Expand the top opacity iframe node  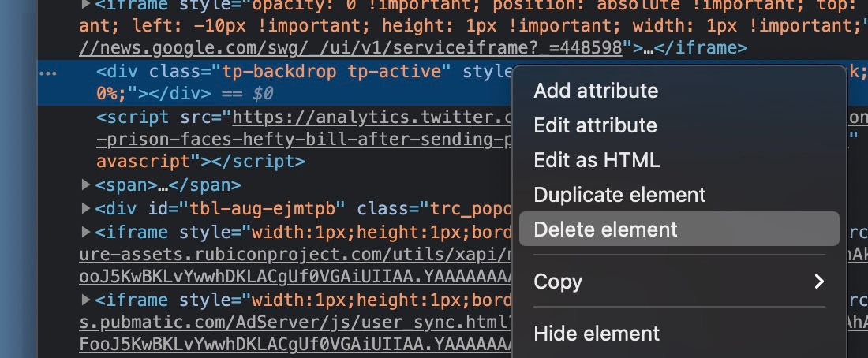pos(86,5)
